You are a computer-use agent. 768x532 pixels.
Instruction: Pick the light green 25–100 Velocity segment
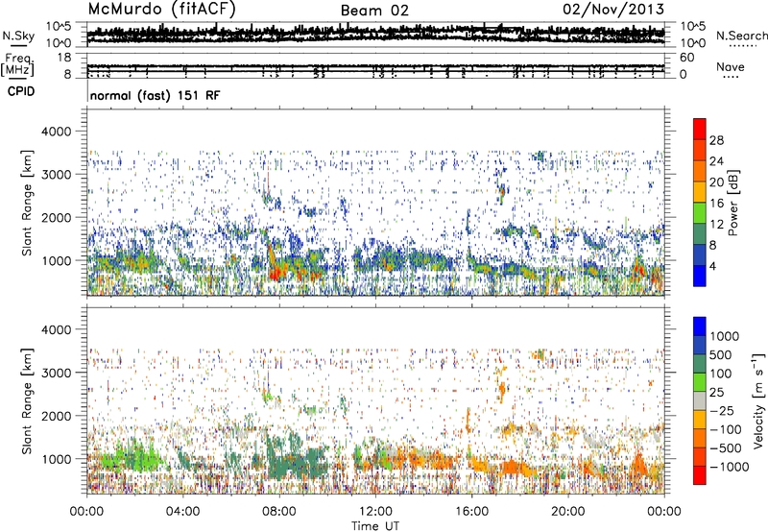click(x=700, y=382)
